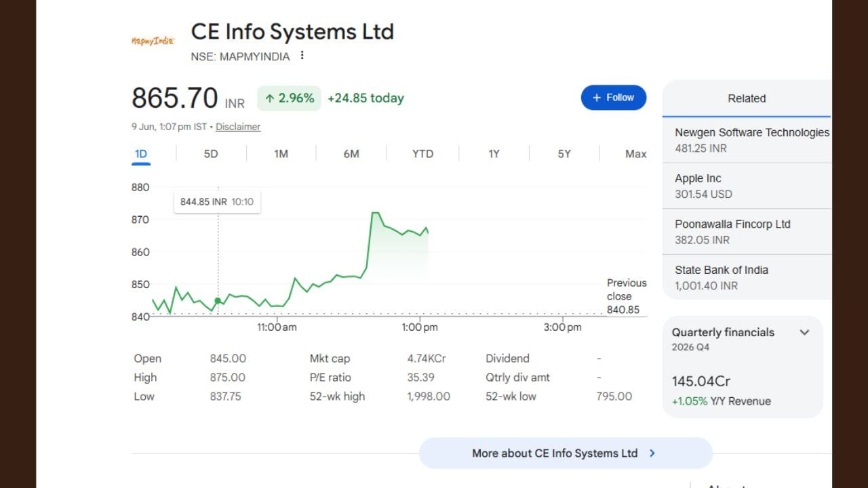Viewport: 868px width, 488px height.
Task: Expand the Quarterly financials chevron
Action: [804, 332]
